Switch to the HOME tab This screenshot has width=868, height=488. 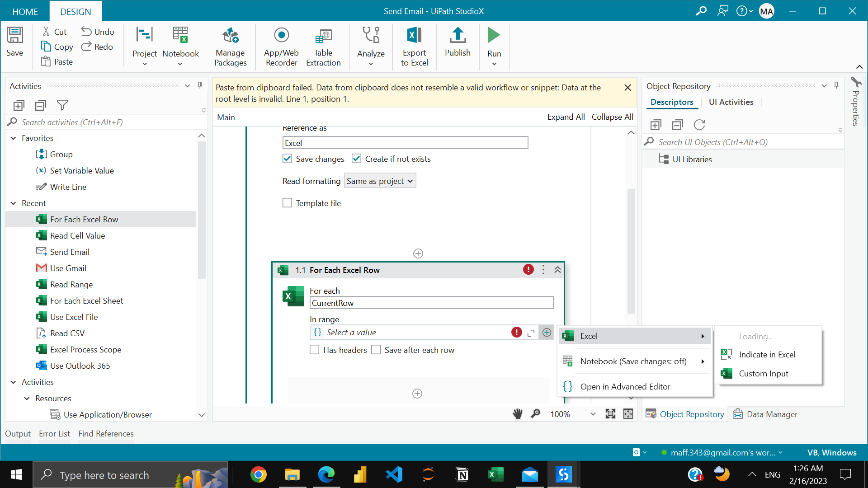[x=25, y=11]
